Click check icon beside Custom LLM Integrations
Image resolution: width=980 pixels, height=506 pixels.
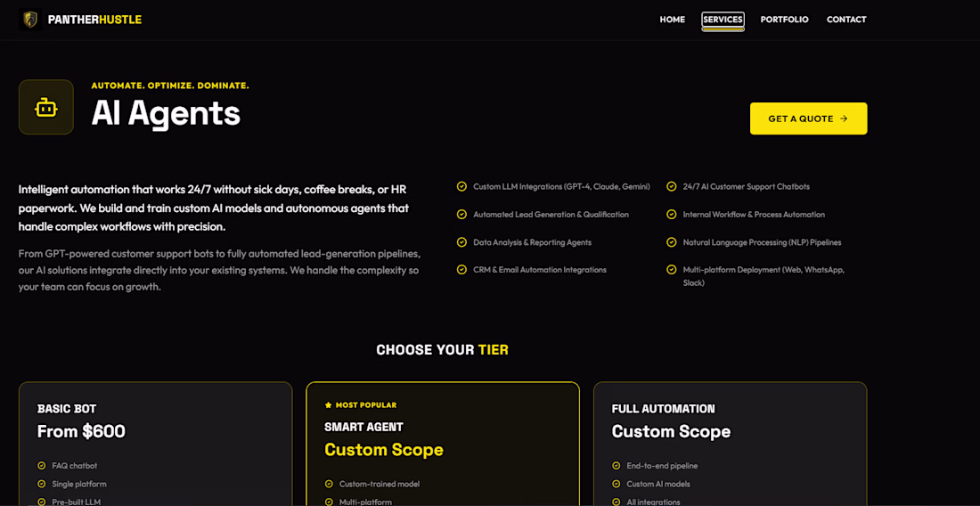point(461,186)
